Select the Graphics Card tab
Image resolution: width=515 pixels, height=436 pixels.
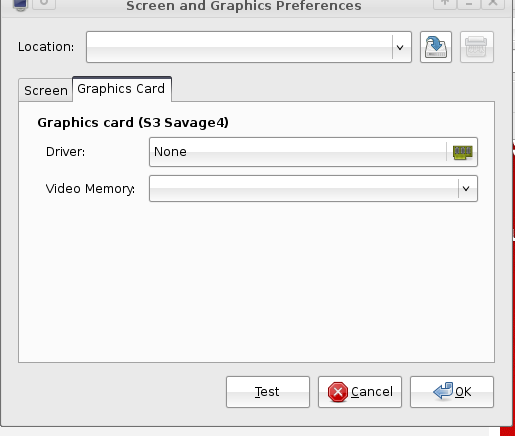click(122, 89)
